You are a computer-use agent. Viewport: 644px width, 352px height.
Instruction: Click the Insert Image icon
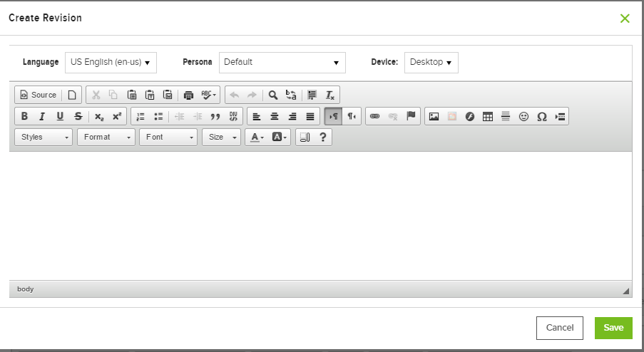coord(434,116)
